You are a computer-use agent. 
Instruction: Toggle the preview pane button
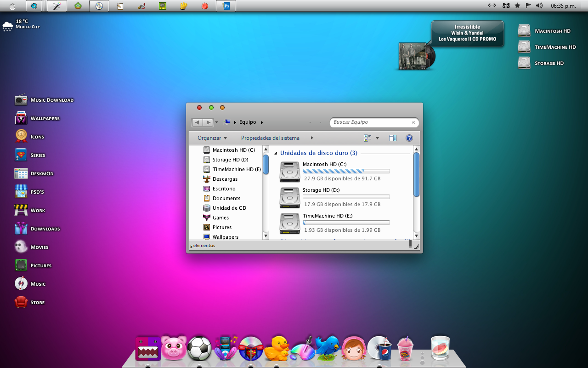[392, 138]
